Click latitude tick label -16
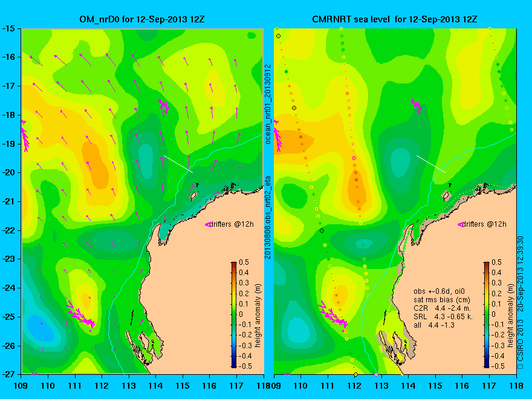The image size is (532, 399). point(8,57)
